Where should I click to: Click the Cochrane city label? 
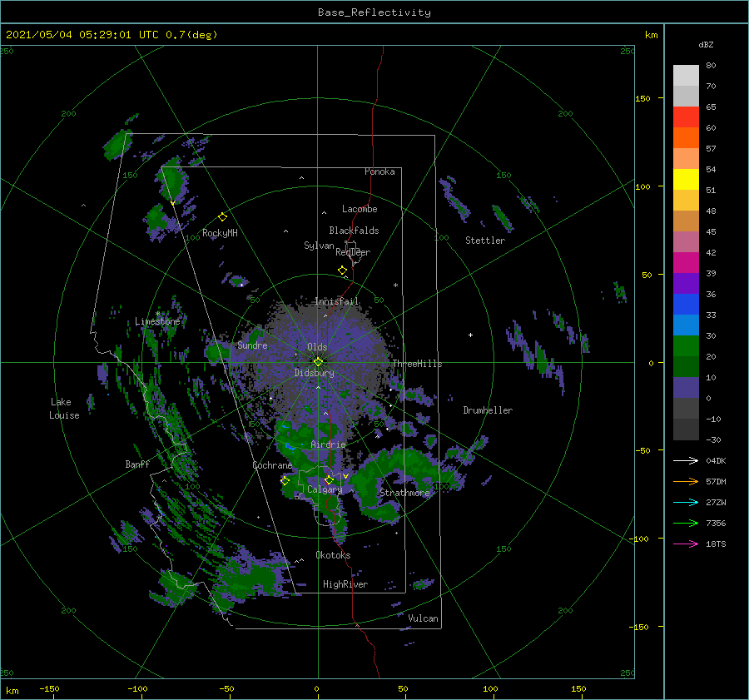click(x=272, y=465)
